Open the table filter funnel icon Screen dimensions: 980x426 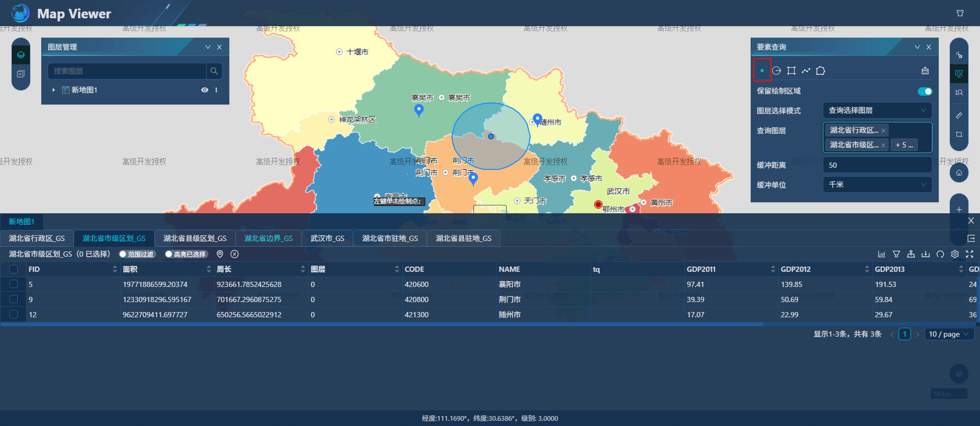pyautogui.click(x=896, y=254)
